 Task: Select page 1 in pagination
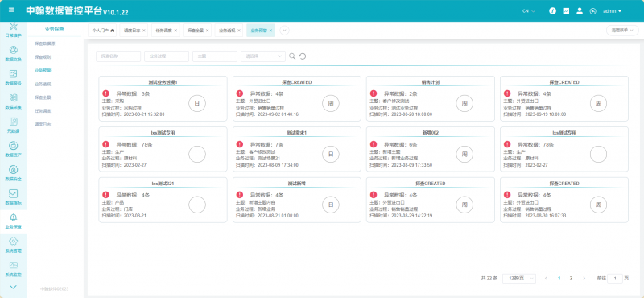[x=559, y=279]
